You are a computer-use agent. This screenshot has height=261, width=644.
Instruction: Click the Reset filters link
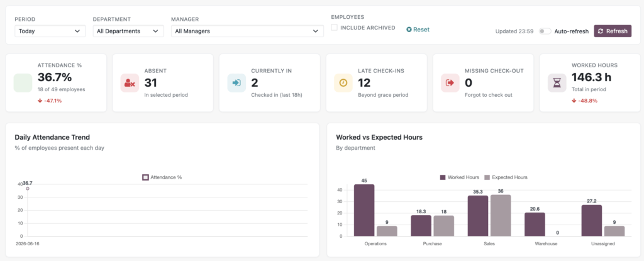[418, 30]
